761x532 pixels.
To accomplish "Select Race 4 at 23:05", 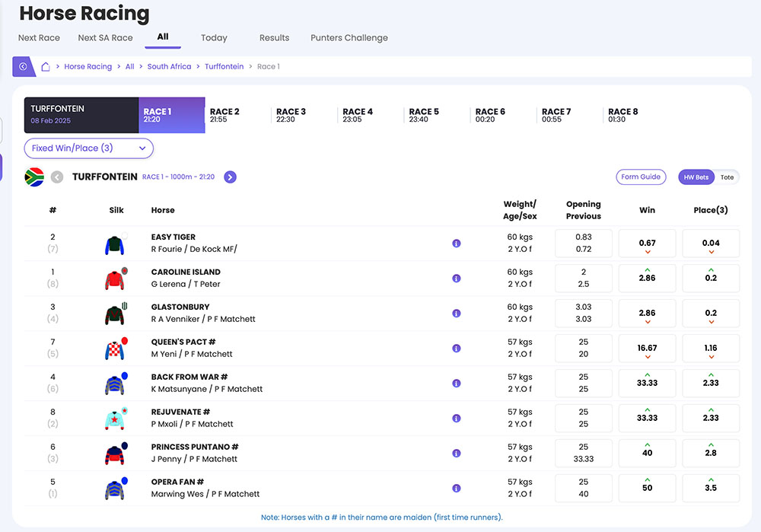I will 358,115.
